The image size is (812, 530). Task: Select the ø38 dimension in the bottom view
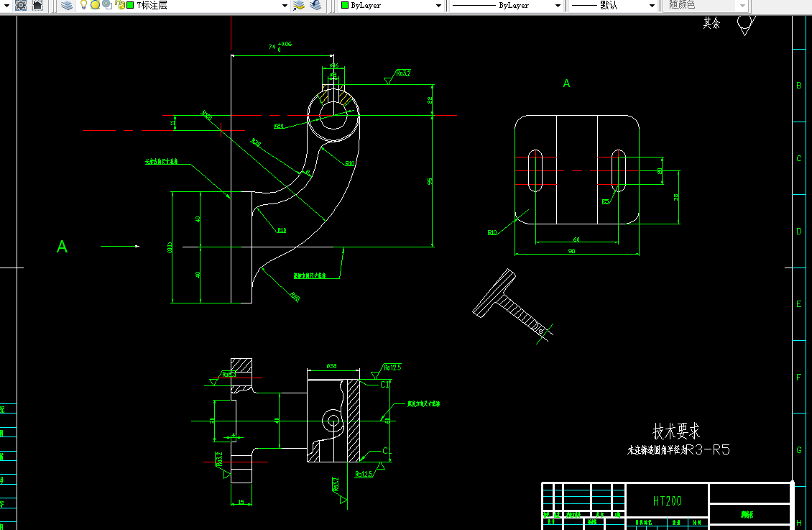(x=331, y=366)
